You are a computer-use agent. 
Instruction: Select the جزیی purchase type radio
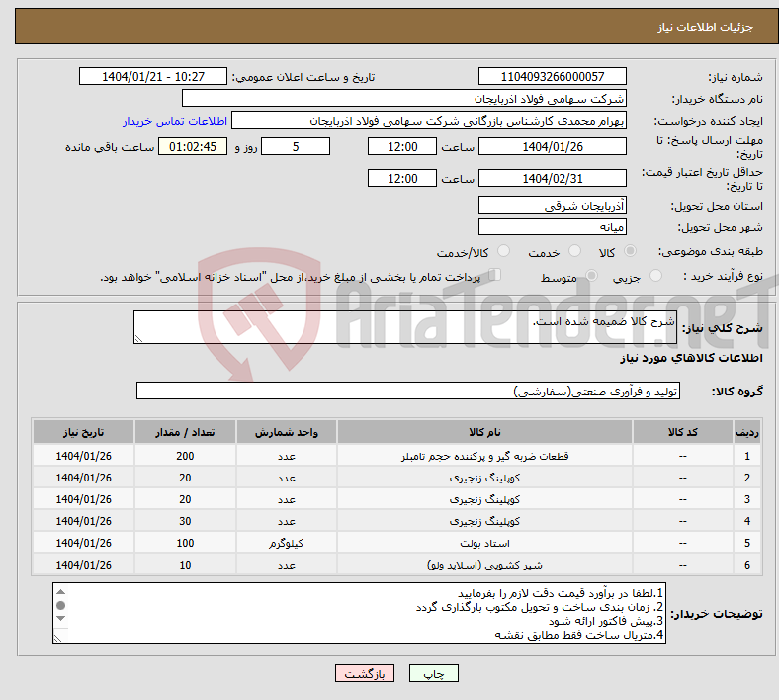[x=655, y=275]
